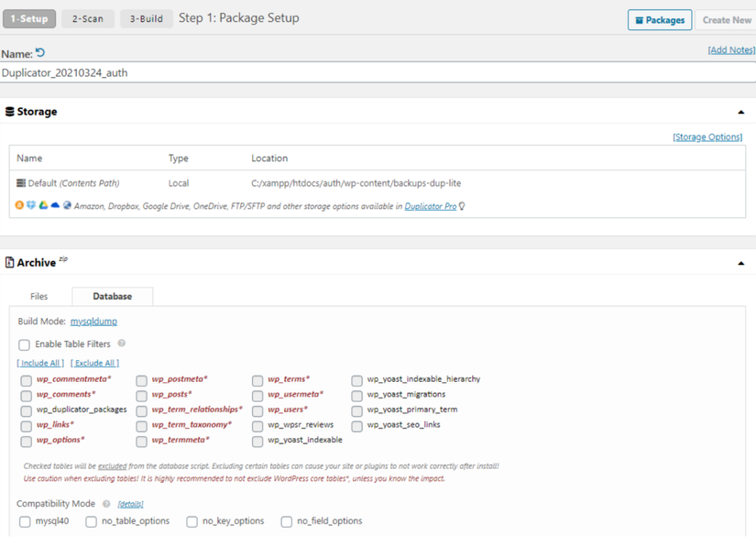
Task: Click the 1-Setup step button
Action: tap(29, 19)
